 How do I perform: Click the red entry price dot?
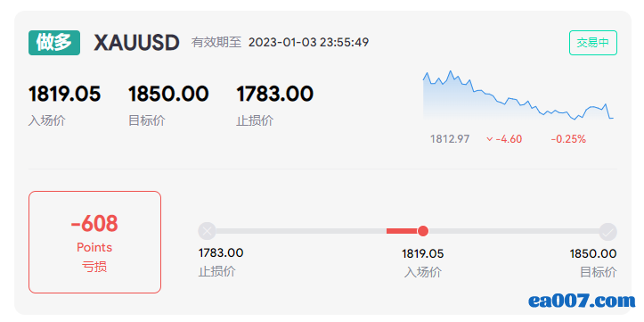coord(422,231)
